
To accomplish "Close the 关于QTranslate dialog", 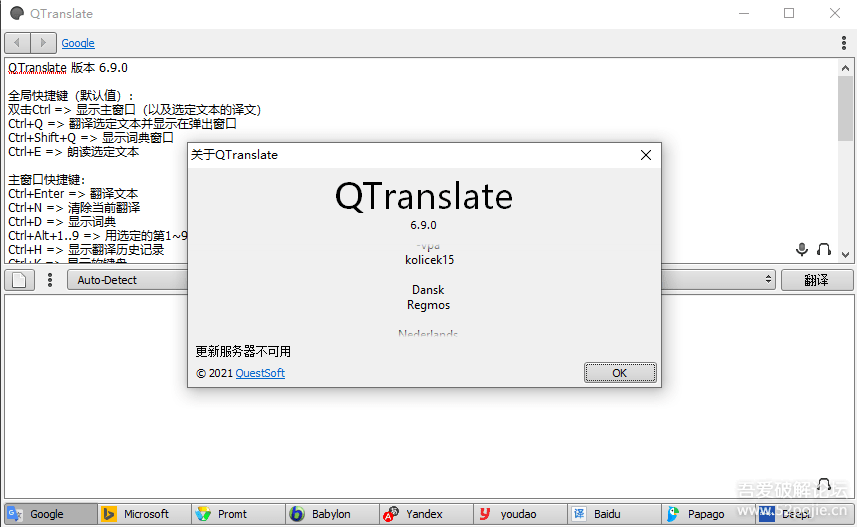I will tap(645, 155).
